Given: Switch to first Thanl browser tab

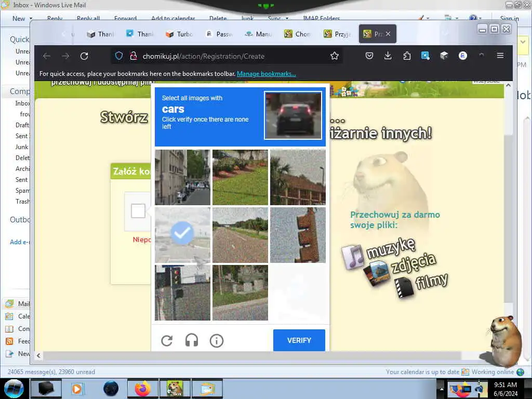Looking at the screenshot, I should pos(100,34).
